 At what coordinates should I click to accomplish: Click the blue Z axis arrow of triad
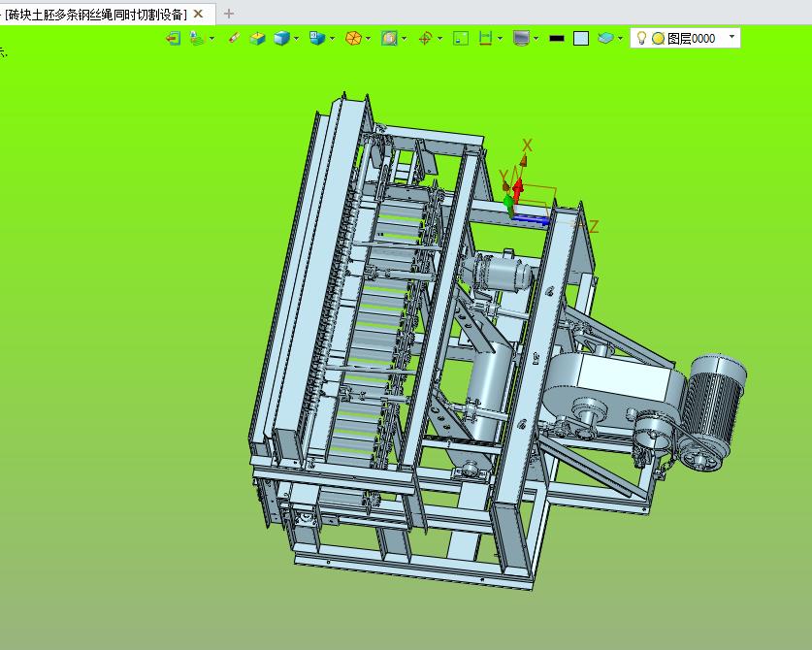point(531,220)
